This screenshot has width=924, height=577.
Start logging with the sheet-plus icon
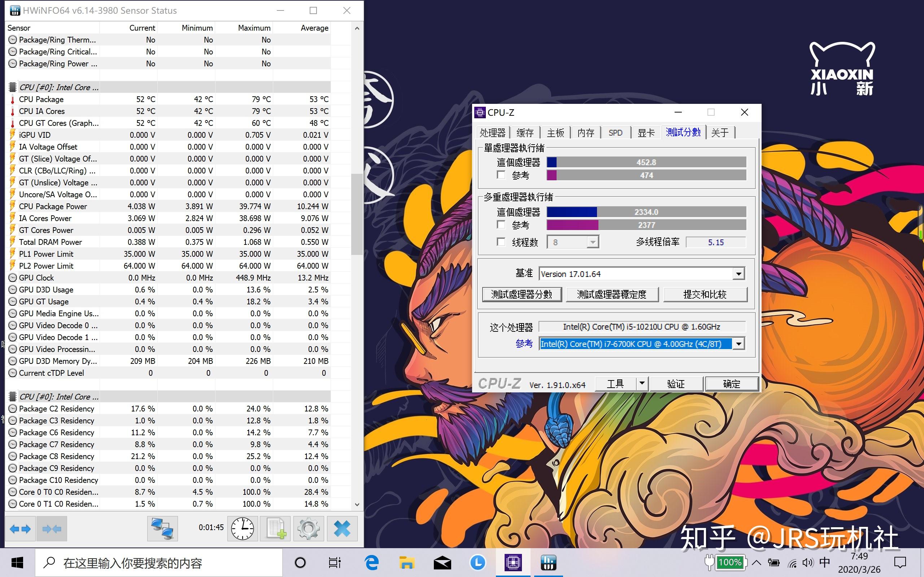pos(275,529)
